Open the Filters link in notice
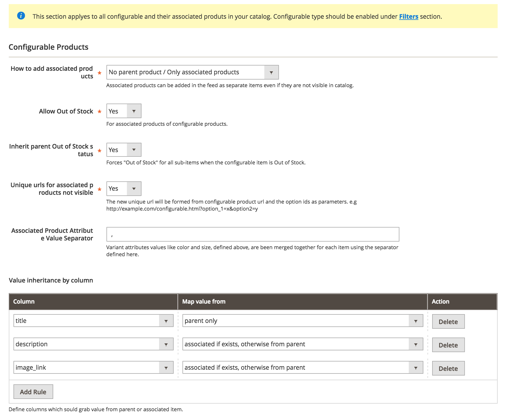Screen dimensions: 507x420 (408, 17)
